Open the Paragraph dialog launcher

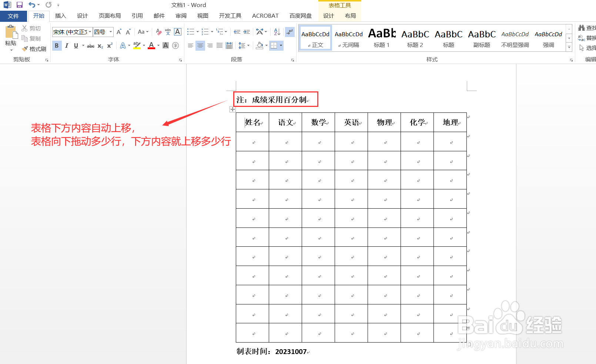[x=292, y=60]
